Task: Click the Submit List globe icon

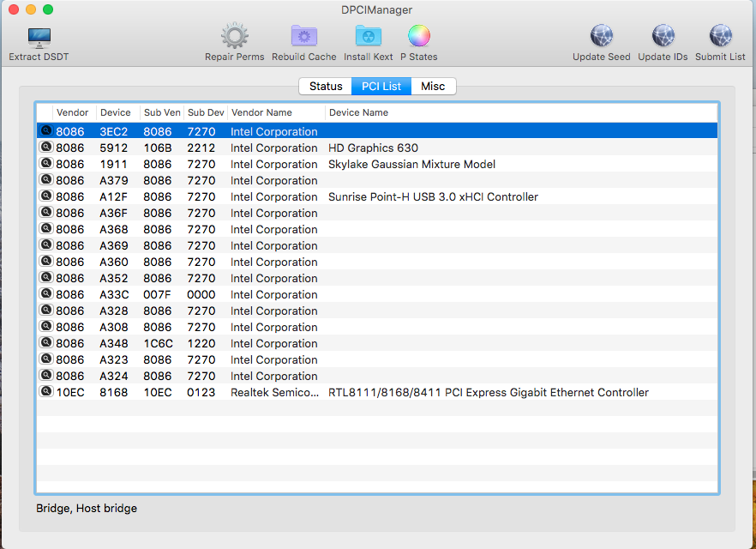Action: point(720,36)
